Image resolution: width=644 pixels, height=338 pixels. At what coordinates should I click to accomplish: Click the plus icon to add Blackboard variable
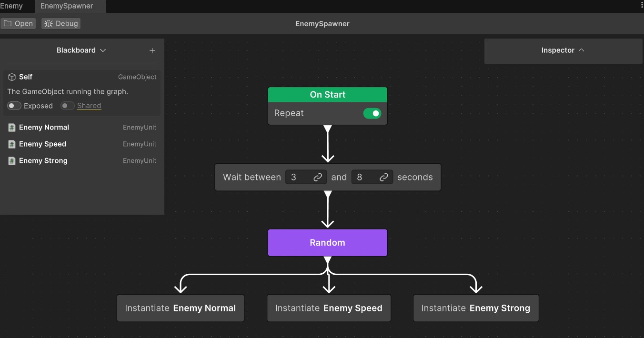[152, 50]
